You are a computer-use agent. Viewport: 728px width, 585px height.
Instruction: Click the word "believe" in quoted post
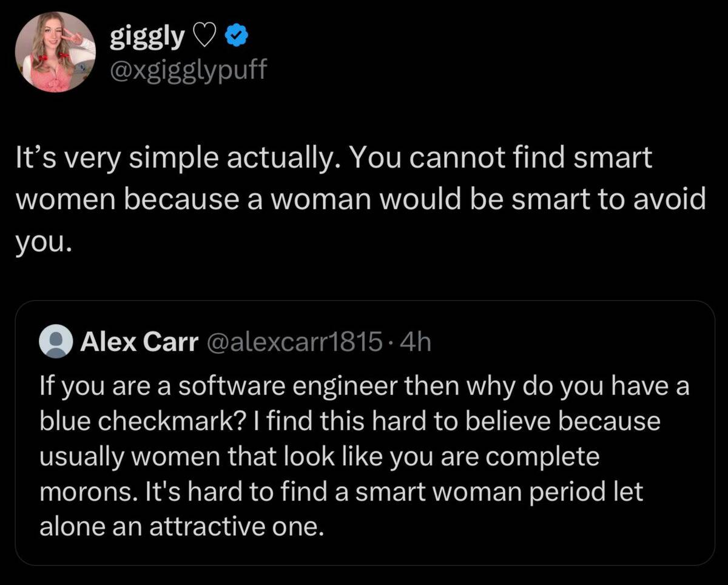click(x=507, y=421)
